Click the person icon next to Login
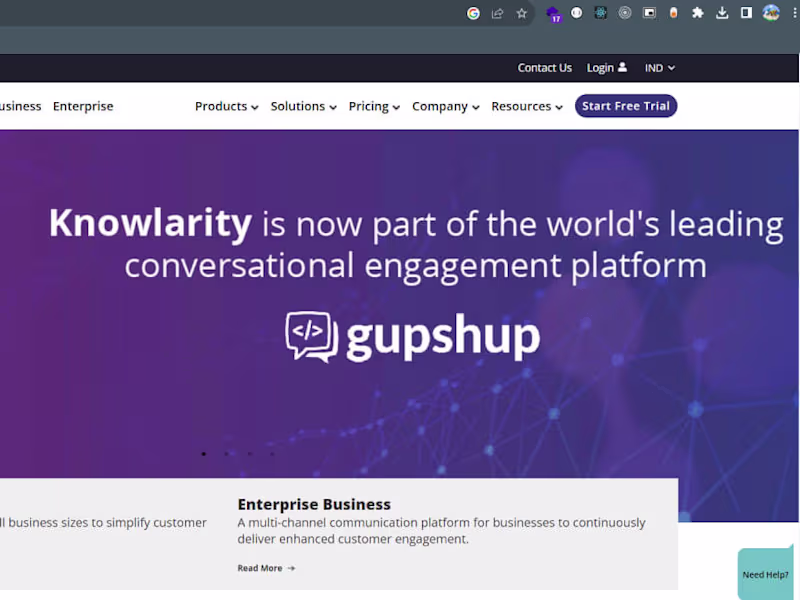Viewport: 800px width, 600px height. [x=622, y=67]
